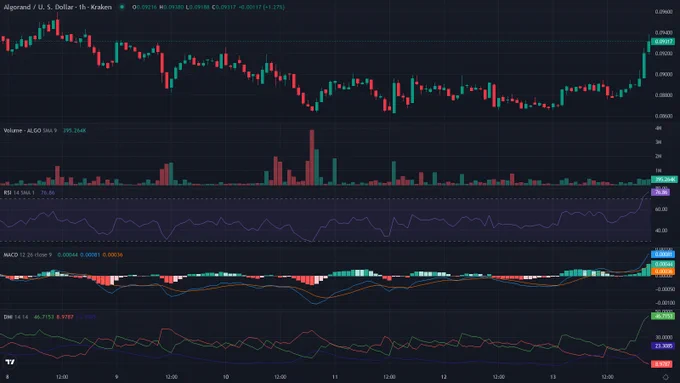Viewport: 680px width, 383px height.
Task: Click the date label 11 on the time axis
Action: [x=334, y=377]
